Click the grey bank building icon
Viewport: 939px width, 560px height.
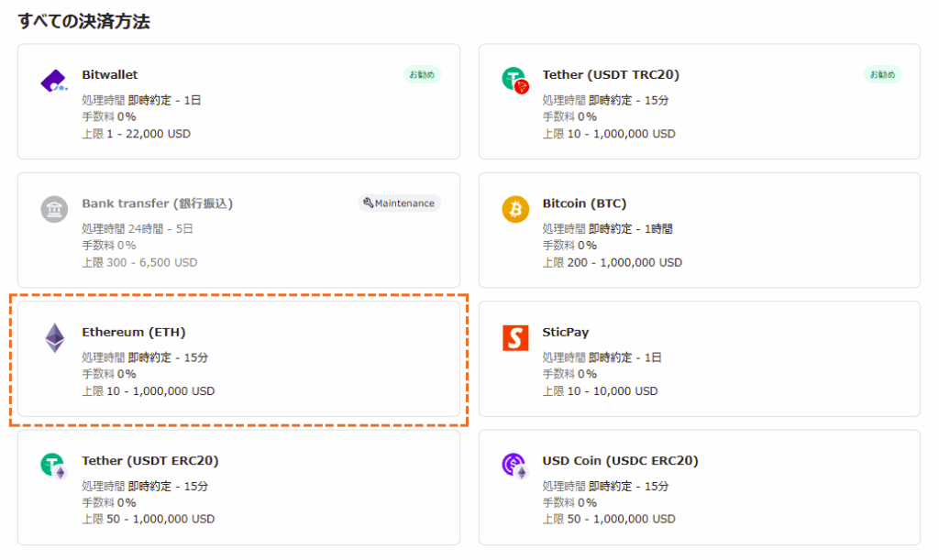click(x=54, y=209)
